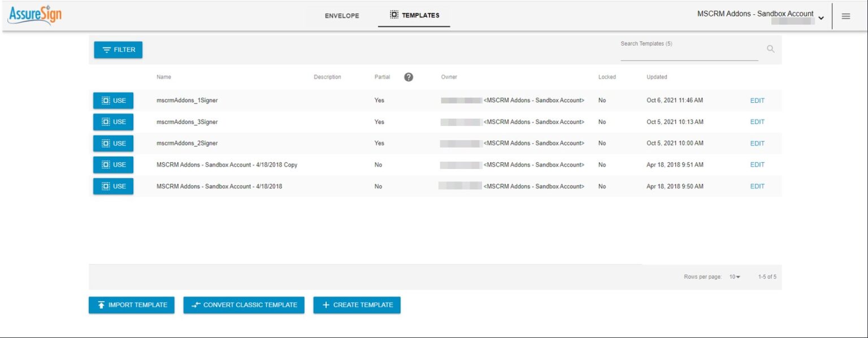
Task: Switch to the Envelope tab
Action: click(341, 16)
